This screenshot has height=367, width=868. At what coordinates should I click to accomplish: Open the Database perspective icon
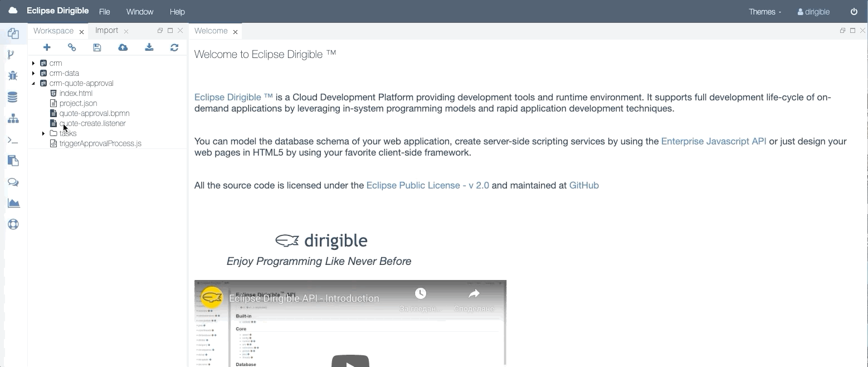coord(13,97)
